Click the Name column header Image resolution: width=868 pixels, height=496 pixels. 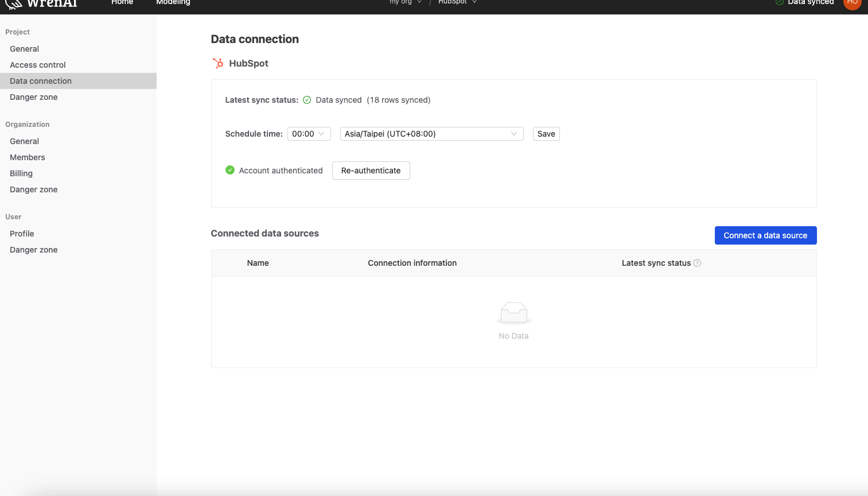click(x=258, y=263)
